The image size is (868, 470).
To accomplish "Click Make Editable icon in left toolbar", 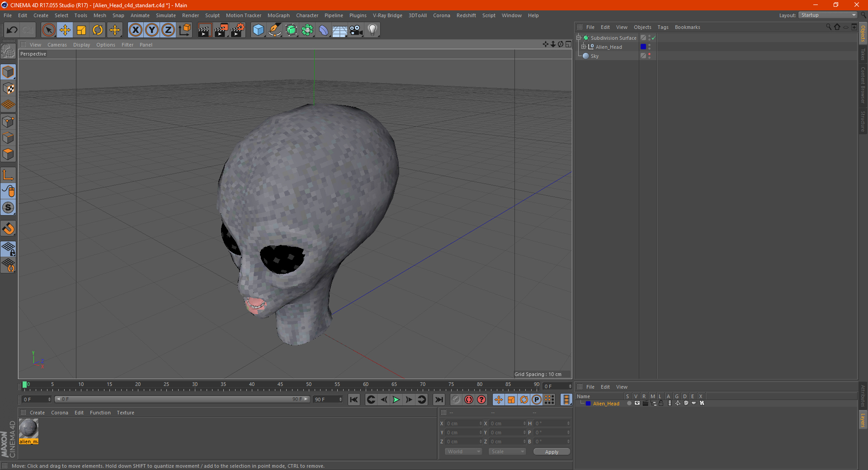I will click(x=8, y=52).
